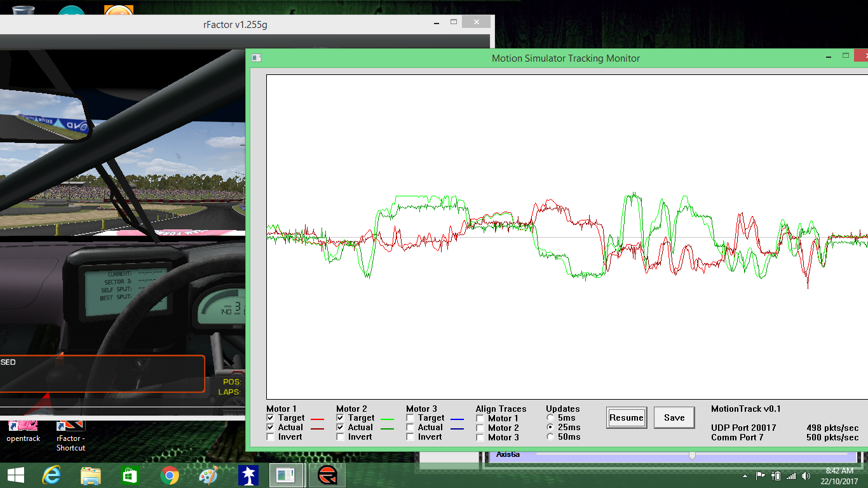Viewport: 868px width, 488px height.
Task: Click the 498 pkts/sec value
Action: point(832,428)
